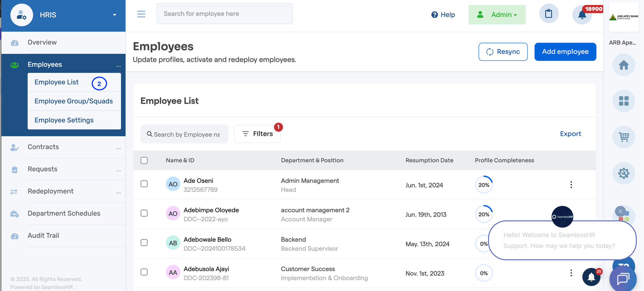This screenshot has height=291, width=644.
Task: Click the SeamlessHR chat avatar
Action: 562,217
